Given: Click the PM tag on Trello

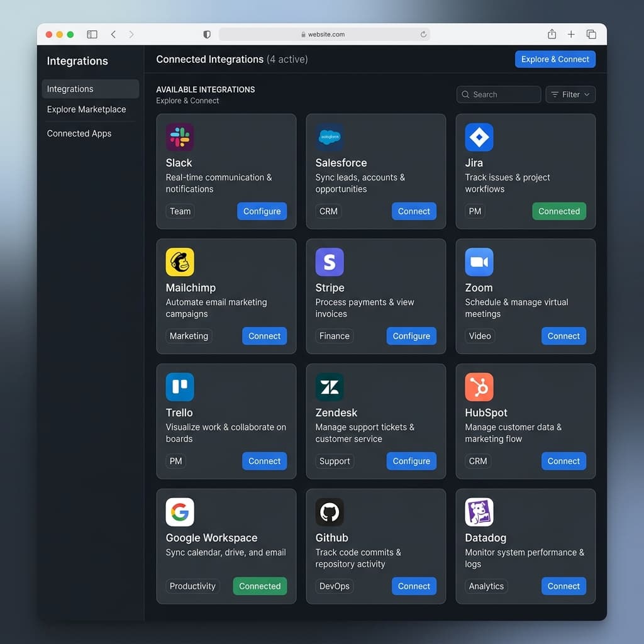Looking at the screenshot, I should point(176,461).
